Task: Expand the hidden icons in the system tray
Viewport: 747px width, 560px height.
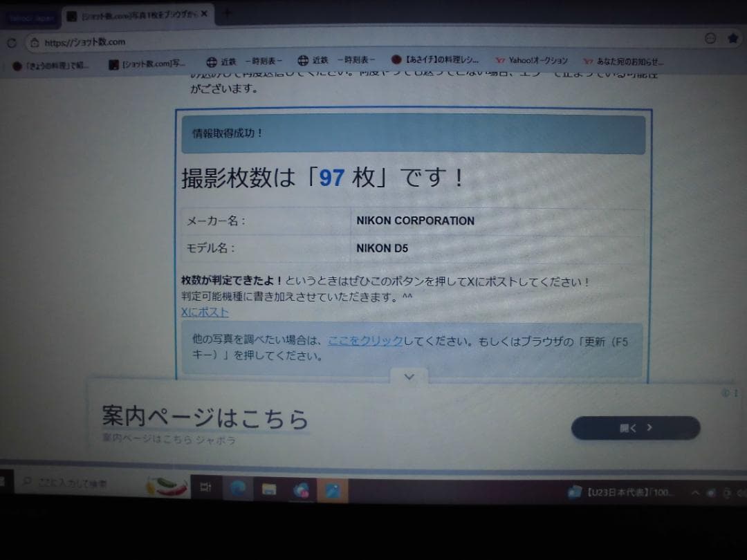Action: [695, 493]
